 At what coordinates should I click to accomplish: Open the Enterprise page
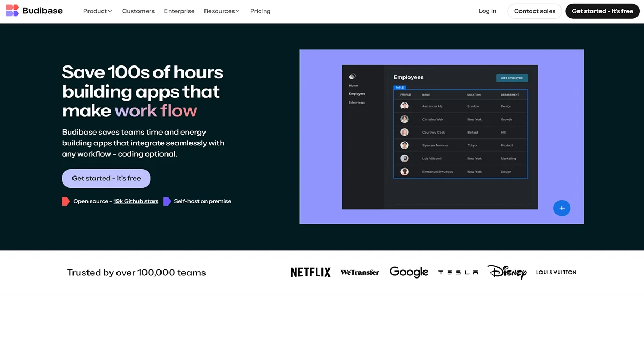[x=179, y=11]
